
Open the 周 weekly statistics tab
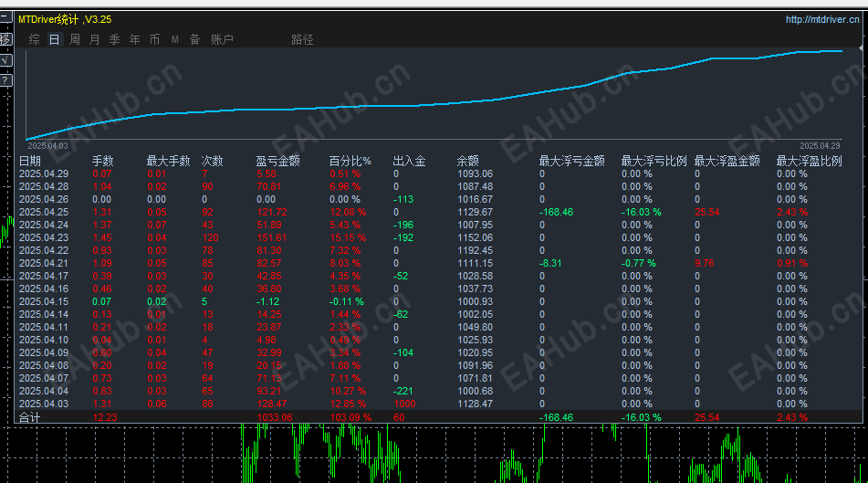tap(75, 39)
